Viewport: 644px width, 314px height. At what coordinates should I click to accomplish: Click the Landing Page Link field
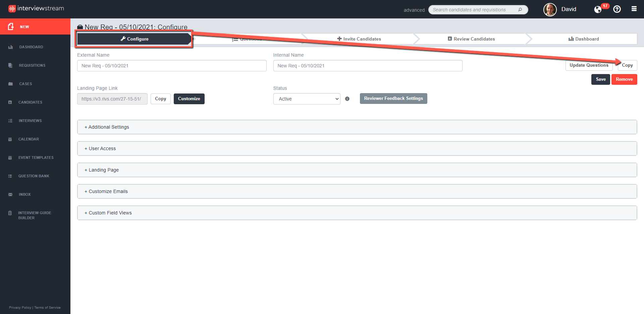coord(112,99)
